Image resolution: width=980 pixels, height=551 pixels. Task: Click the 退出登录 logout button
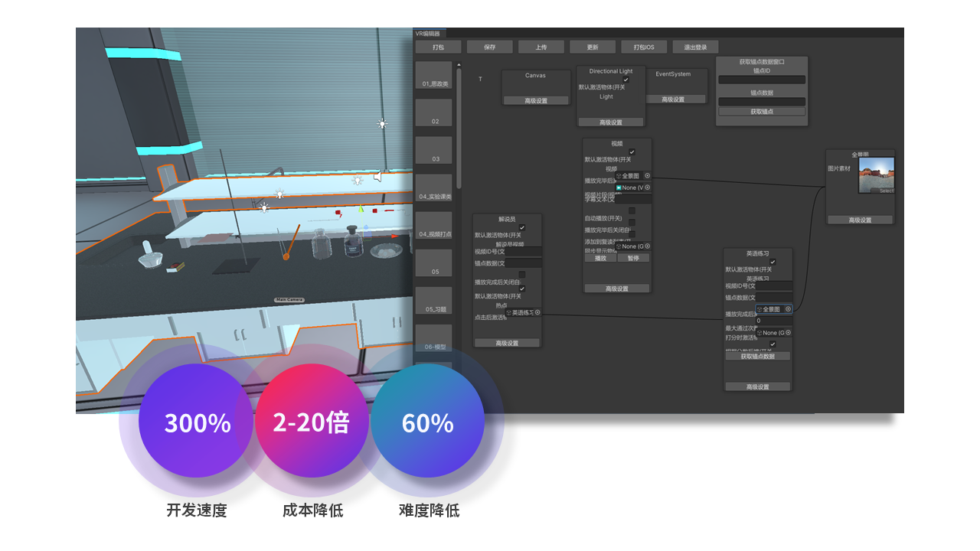click(695, 47)
